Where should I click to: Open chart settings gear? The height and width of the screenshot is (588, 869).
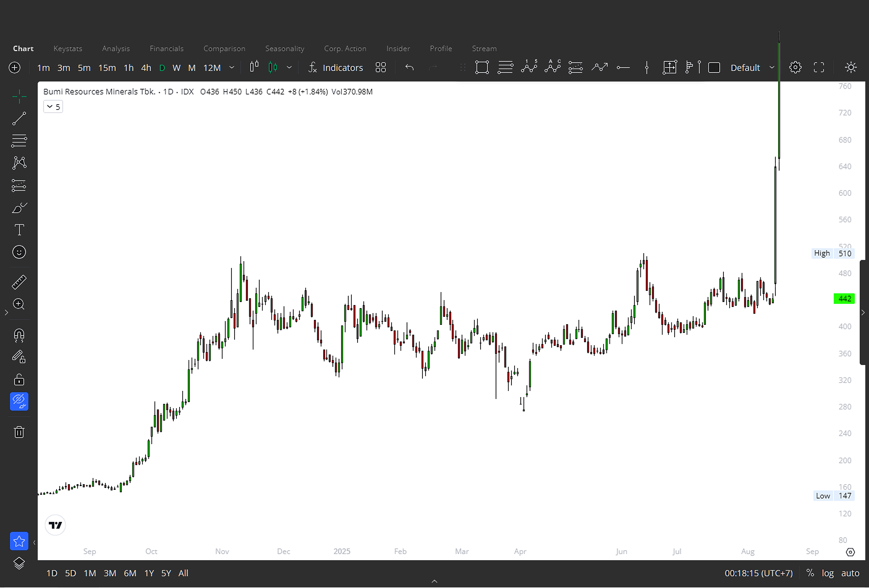click(795, 68)
